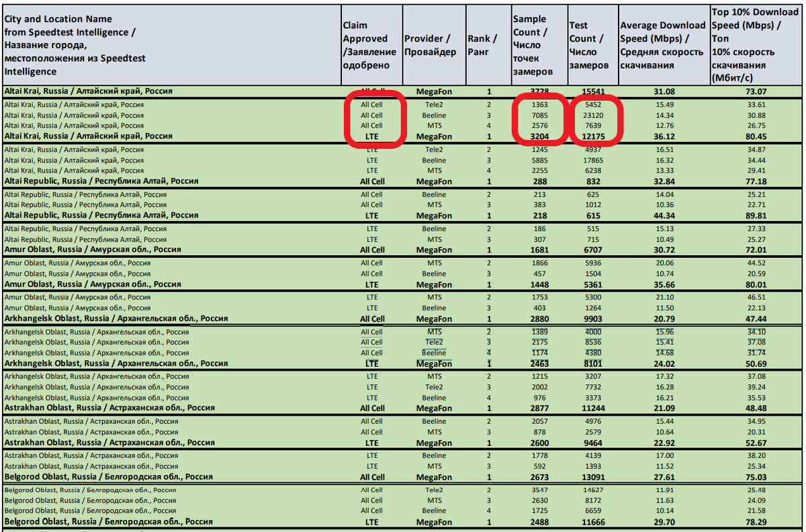This screenshot has height=532, width=806.
Task: Click the sample count cell 5885
Action: (x=539, y=161)
